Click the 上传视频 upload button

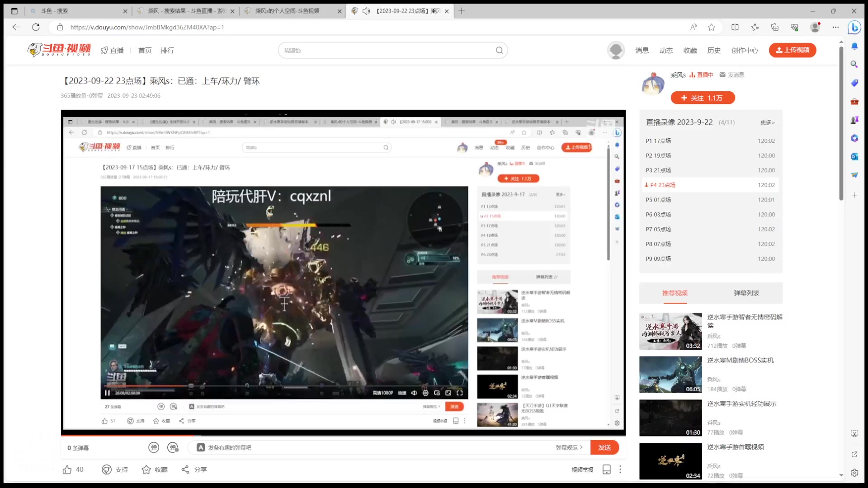tap(793, 50)
